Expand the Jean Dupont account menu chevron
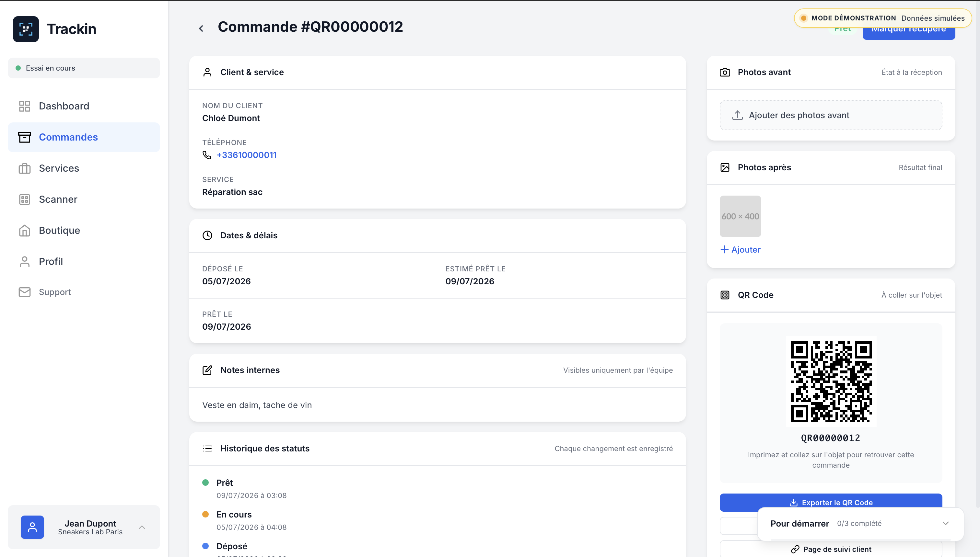This screenshot has height=557, width=980. tap(142, 527)
